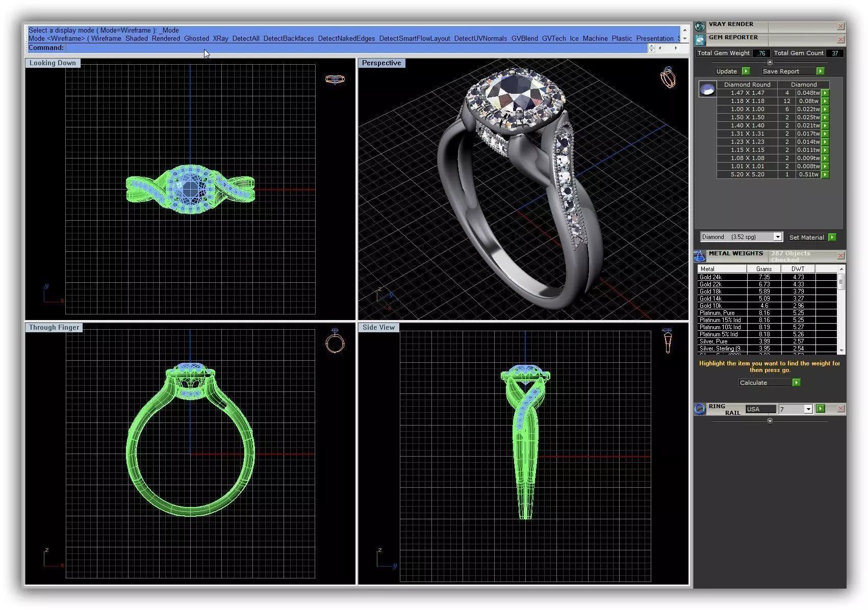This screenshot has width=868, height=610.
Task: Click the USA ring standard field
Action: [x=760, y=409]
